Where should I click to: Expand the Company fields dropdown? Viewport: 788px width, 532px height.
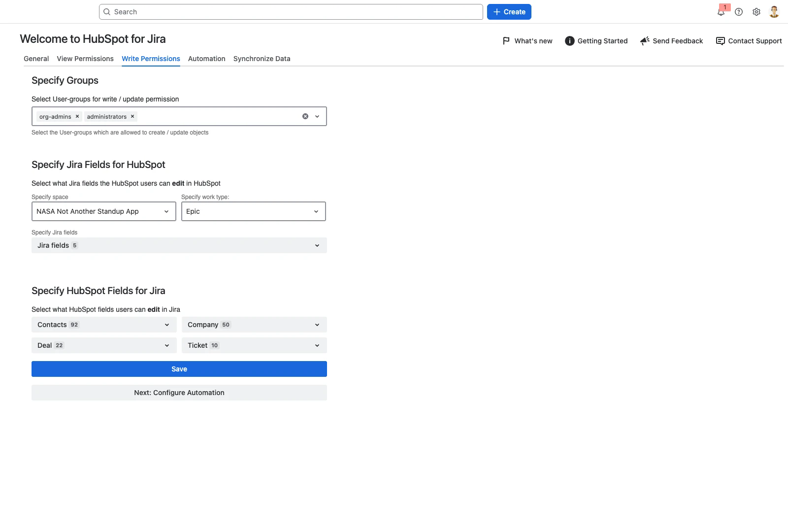click(x=254, y=325)
